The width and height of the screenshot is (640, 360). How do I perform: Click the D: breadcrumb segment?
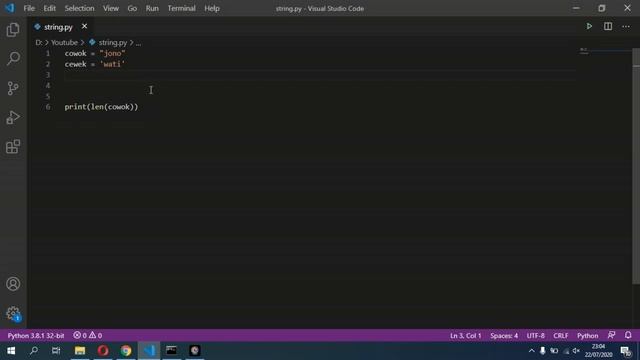38,42
